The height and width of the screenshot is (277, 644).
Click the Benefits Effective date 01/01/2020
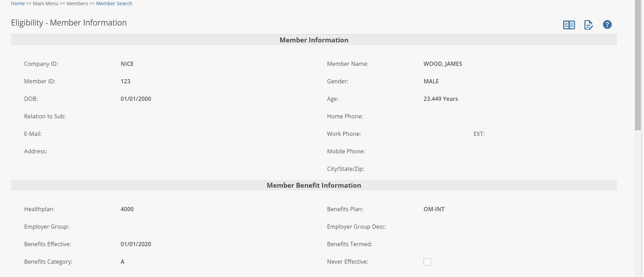coord(136,244)
